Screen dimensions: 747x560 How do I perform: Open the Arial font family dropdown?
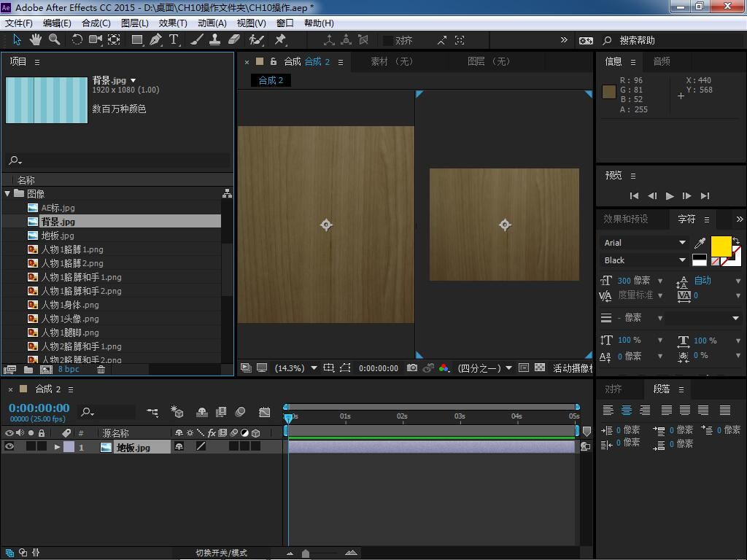682,243
